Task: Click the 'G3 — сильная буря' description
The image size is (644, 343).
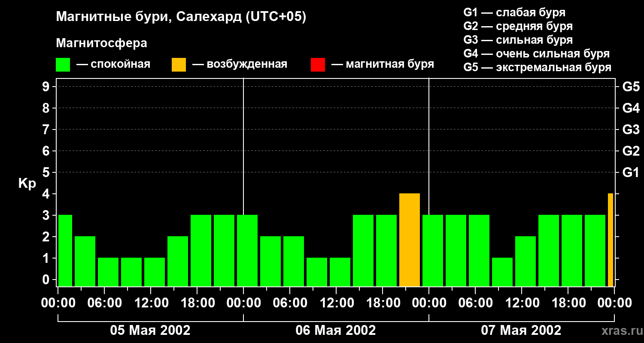Action: coord(518,40)
